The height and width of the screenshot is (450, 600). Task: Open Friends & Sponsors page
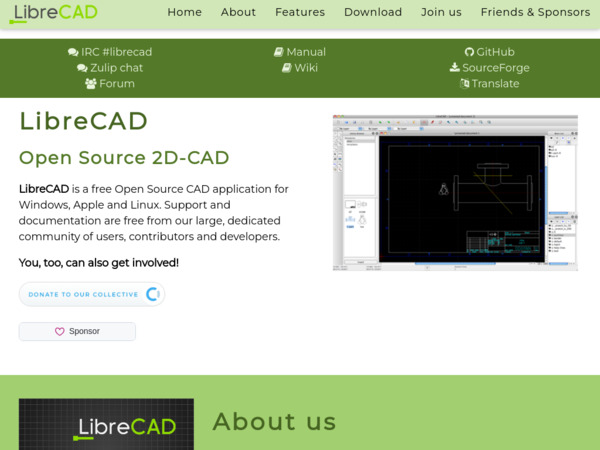(x=535, y=12)
